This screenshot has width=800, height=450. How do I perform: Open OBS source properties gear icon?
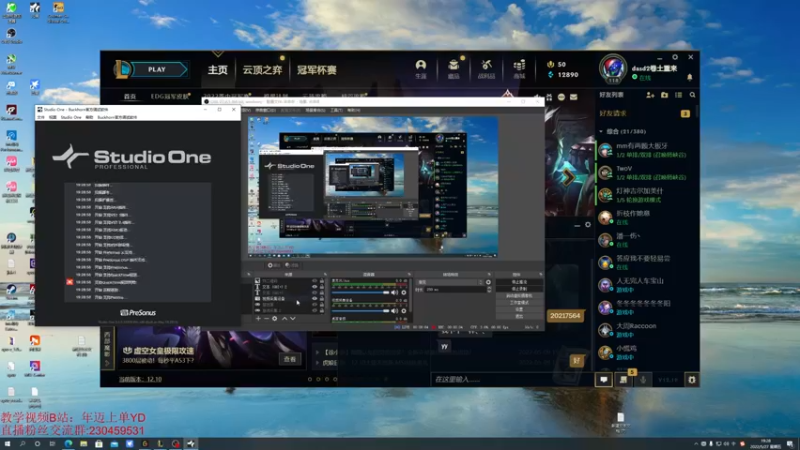(x=274, y=318)
